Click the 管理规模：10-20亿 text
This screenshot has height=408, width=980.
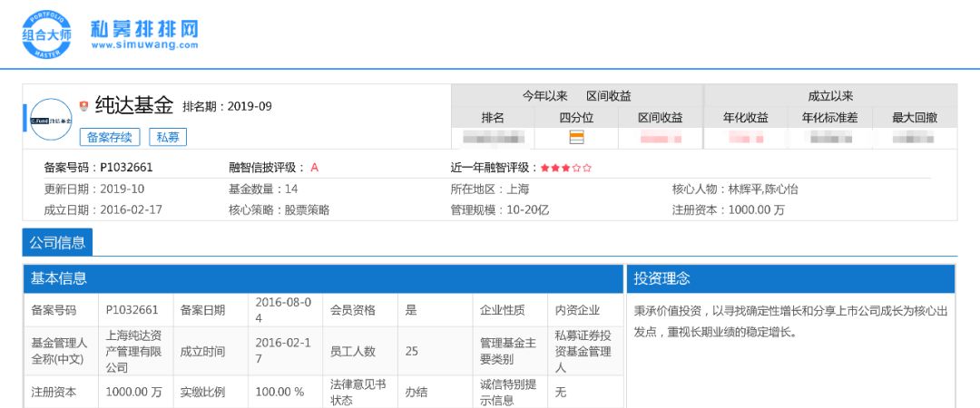(x=499, y=210)
